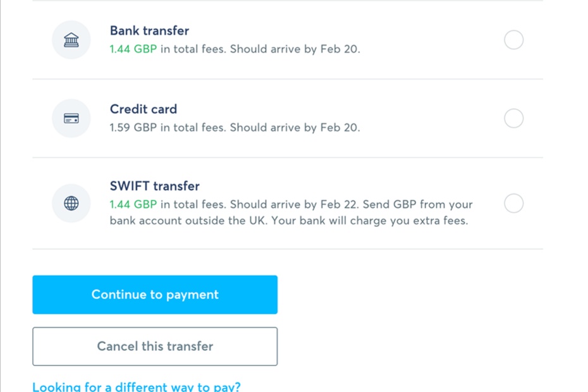Cancel this transfer
This screenshot has width=588, height=392.
point(155,346)
